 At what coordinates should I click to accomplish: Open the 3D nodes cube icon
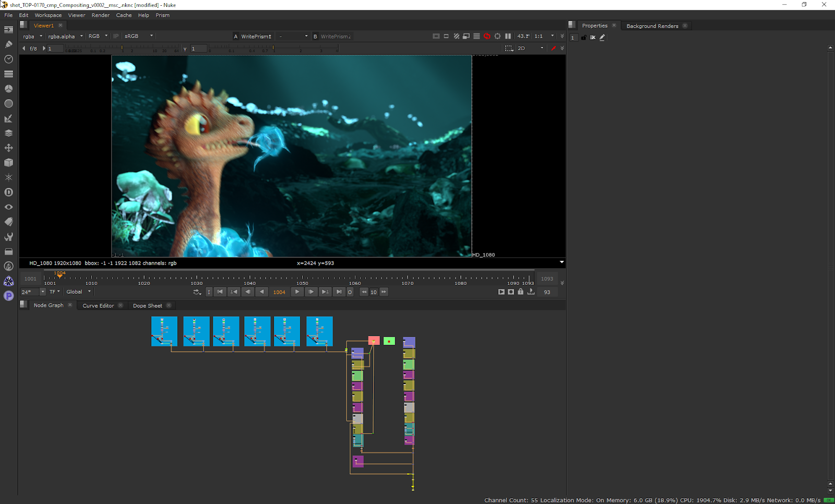[x=8, y=163]
